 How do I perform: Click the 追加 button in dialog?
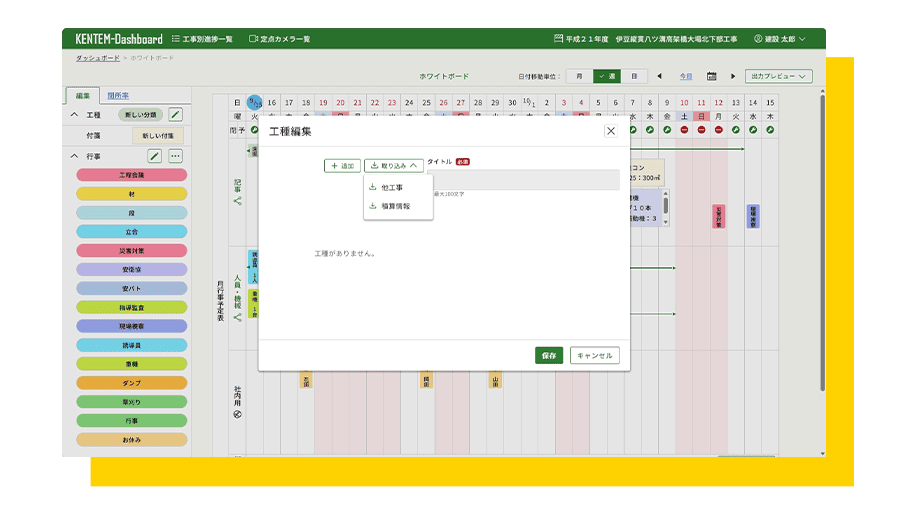click(x=342, y=166)
